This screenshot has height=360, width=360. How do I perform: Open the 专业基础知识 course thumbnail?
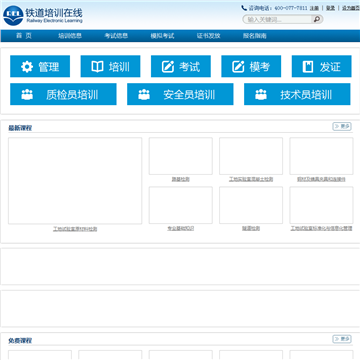(181, 205)
